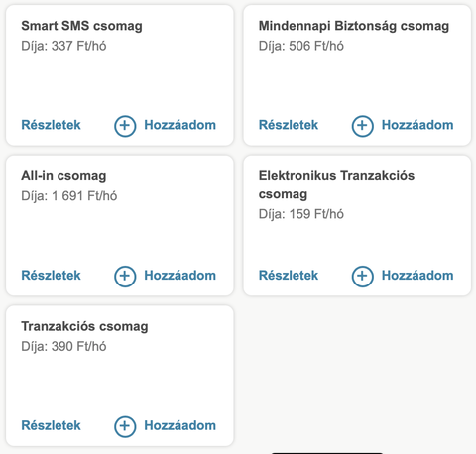Click the 390 Ft/hó Tranzakciós csomag price

click(x=63, y=346)
